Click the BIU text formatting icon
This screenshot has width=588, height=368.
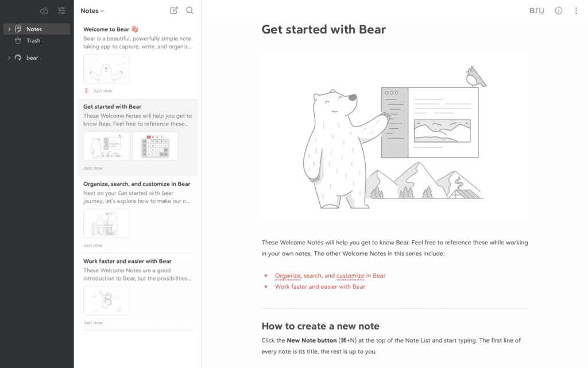point(537,10)
